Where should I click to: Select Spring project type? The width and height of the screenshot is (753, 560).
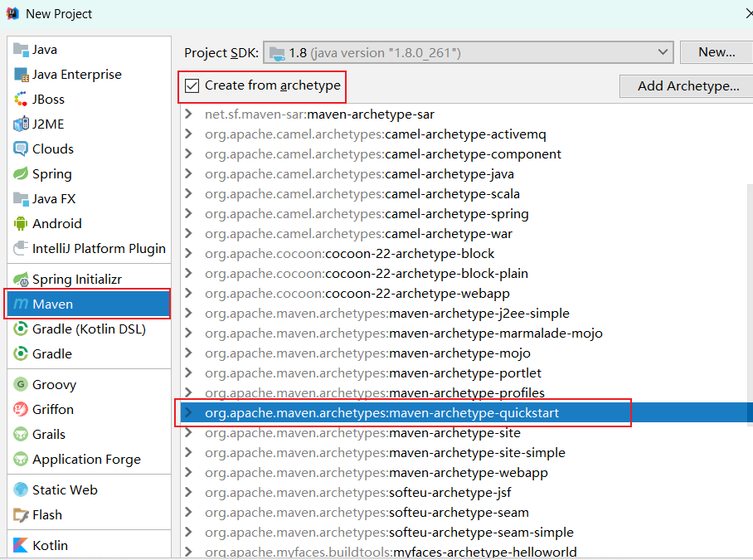click(89, 174)
